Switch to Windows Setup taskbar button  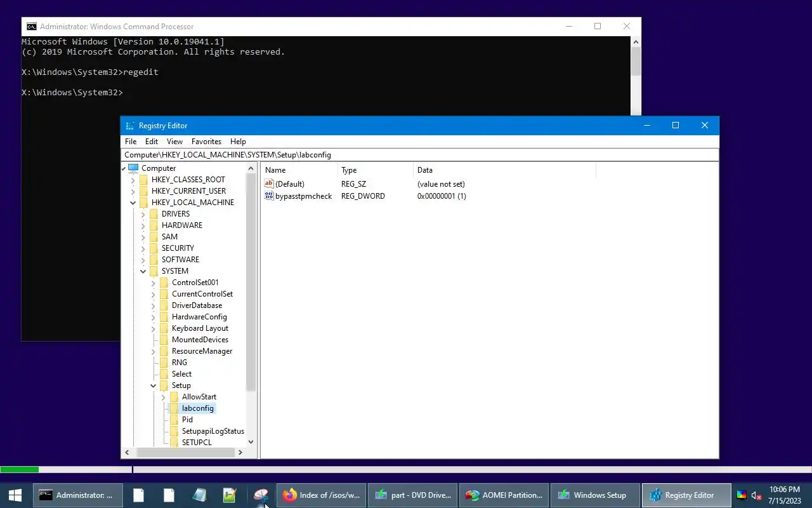[595, 495]
